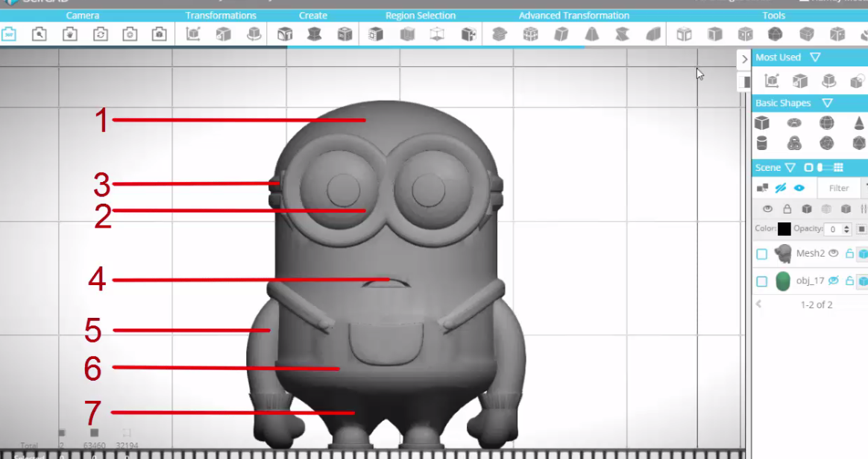
Task: Collapse the right sidebar with arrow
Action: coord(744,59)
